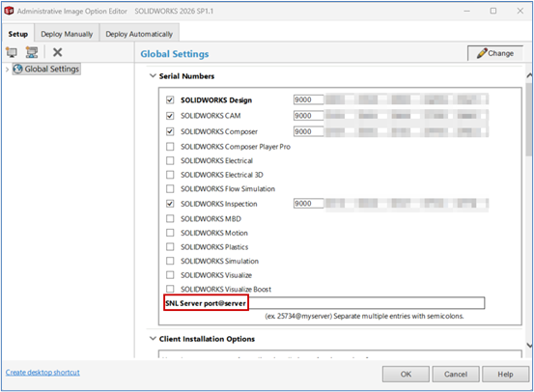The height and width of the screenshot is (392, 534).
Task: Click the add group icon
Action: point(32,52)
